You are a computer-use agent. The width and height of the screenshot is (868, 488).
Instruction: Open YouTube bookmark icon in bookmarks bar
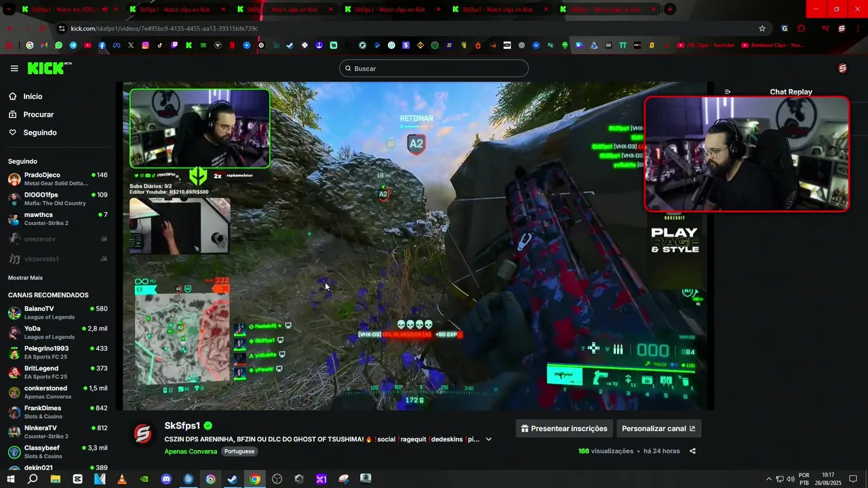(x=87, y=45)
